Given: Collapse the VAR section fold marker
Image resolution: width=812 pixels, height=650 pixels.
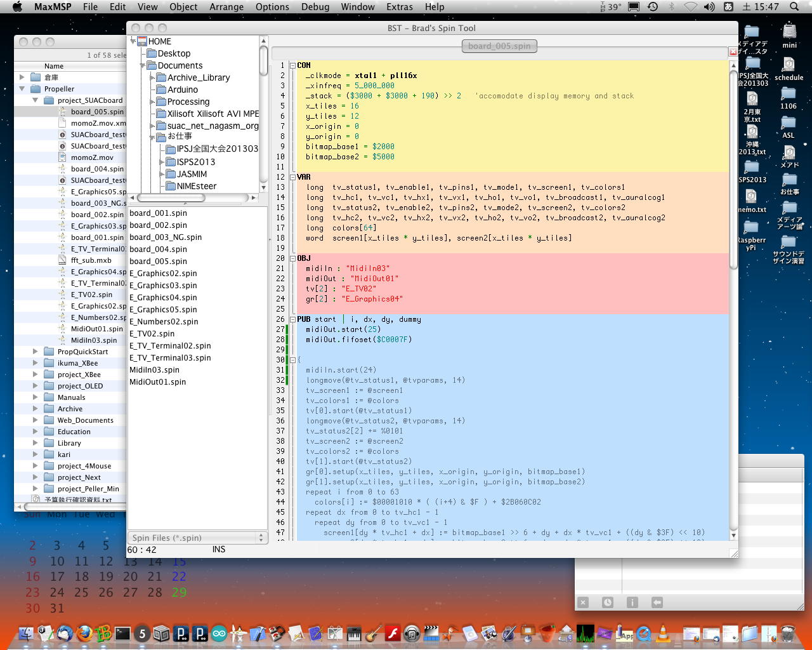Looking at the screenshot, I should pyautogui.click(x=292, y=177).
